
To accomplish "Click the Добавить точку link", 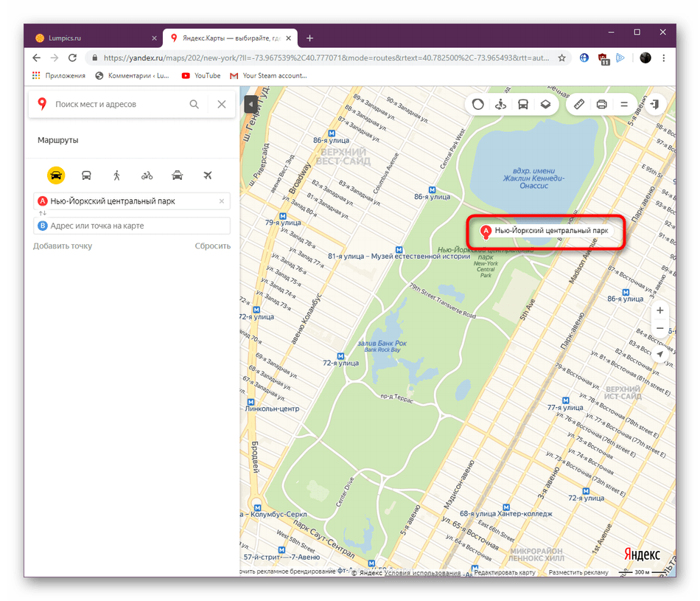I will [x=63, y=246].
